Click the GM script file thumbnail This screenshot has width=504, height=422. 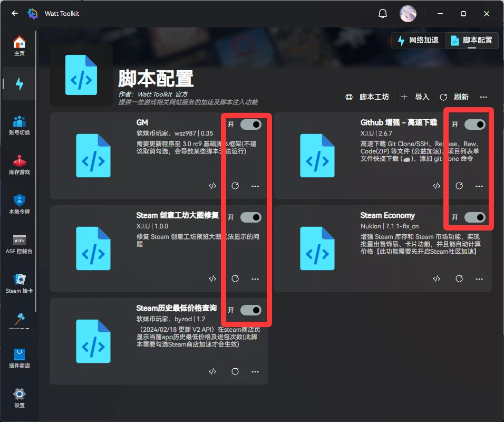(93, 156)
